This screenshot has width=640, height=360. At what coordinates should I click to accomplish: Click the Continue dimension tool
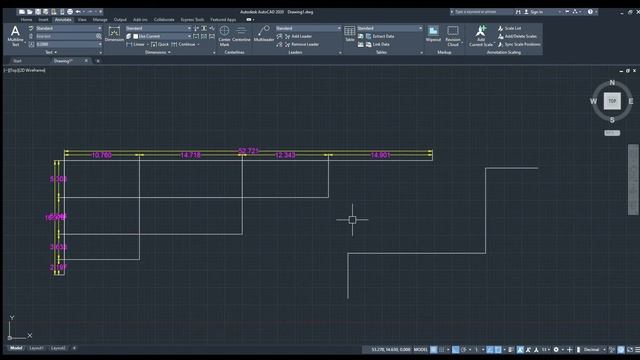pos(183,44)
